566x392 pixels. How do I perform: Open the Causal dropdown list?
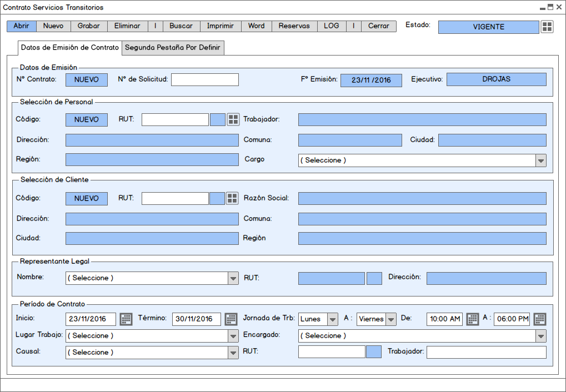click(233, 353)
